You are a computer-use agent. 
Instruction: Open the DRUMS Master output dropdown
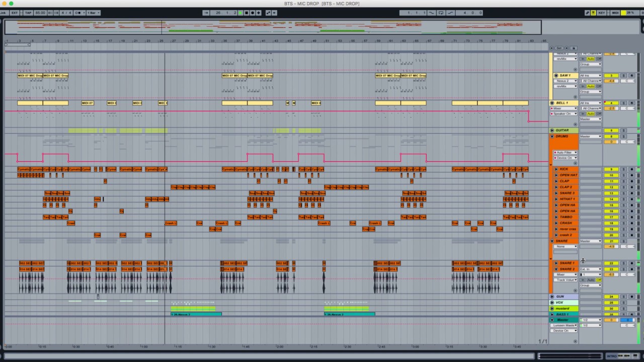591,136
